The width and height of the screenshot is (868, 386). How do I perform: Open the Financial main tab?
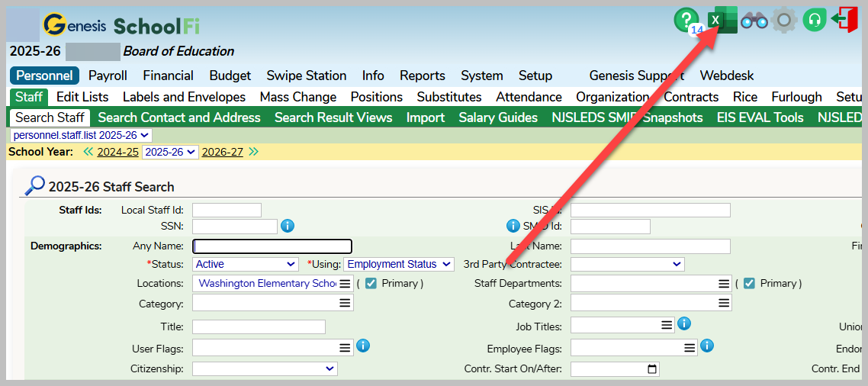(x=169, y=76)
